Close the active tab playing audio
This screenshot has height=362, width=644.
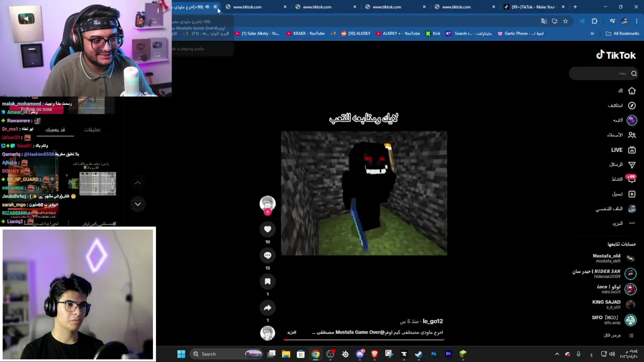tap(215, 7)
